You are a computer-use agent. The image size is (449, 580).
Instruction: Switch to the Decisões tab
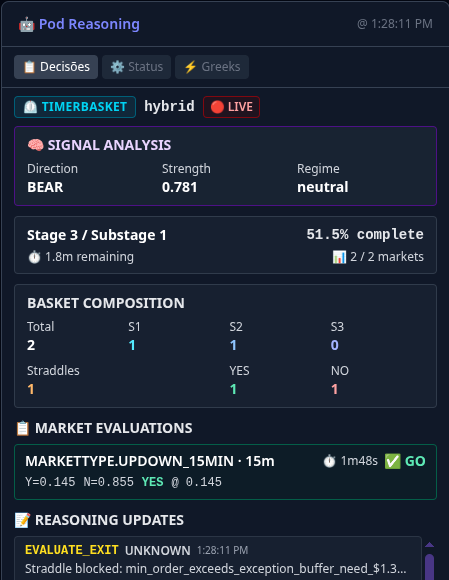[x=56, y=67]
